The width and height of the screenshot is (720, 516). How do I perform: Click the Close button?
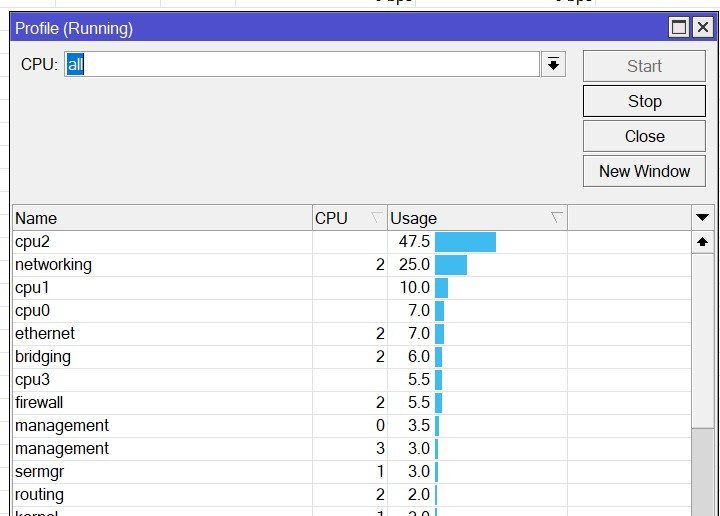click(x=644, y=136)
